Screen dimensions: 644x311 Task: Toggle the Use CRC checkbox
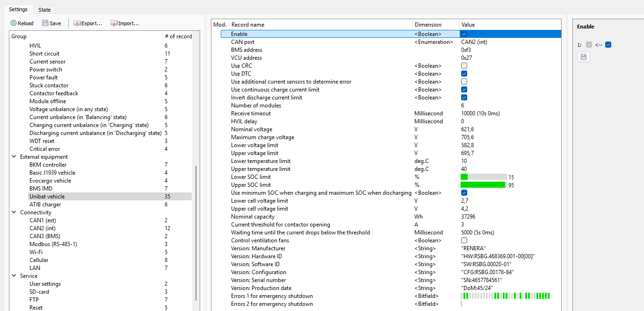(x=464, y=66)
